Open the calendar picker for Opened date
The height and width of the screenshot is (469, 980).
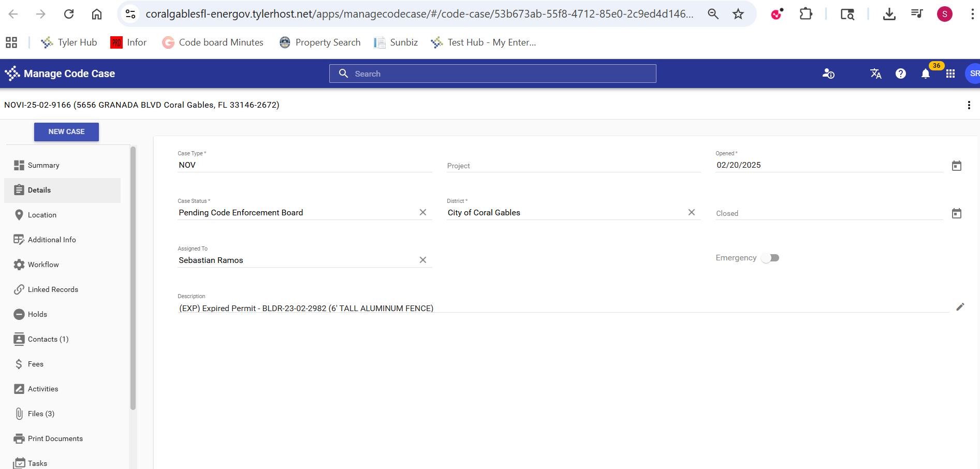pos(956,166)
